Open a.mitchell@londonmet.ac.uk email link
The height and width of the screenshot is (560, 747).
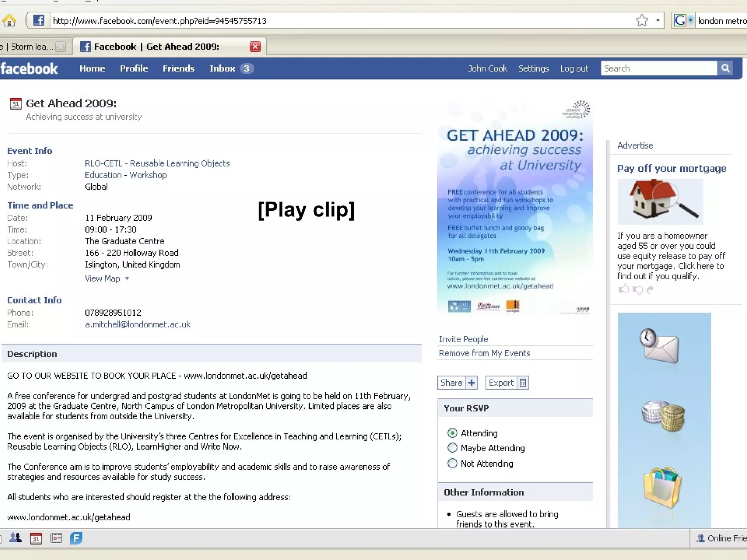pos(138,324)
